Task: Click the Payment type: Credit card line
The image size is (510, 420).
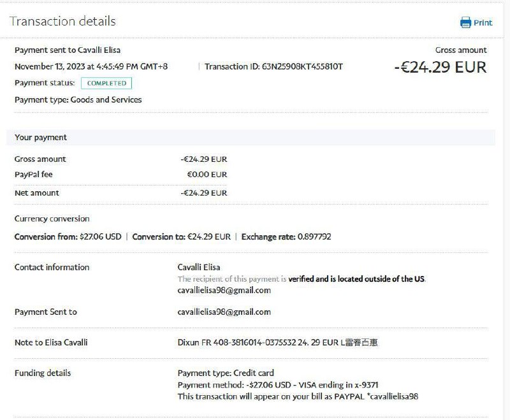Action: pos(225,373)
